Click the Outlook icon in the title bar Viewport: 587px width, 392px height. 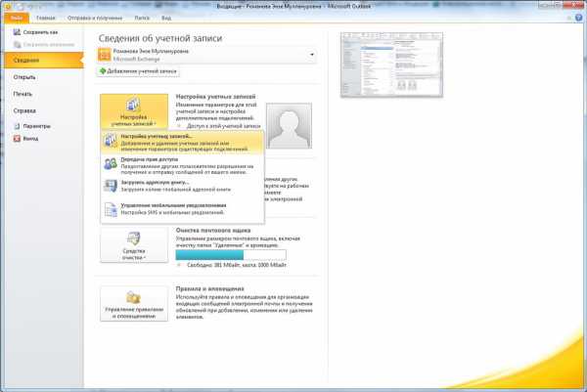pyautogui.click(x=7, y=6)
